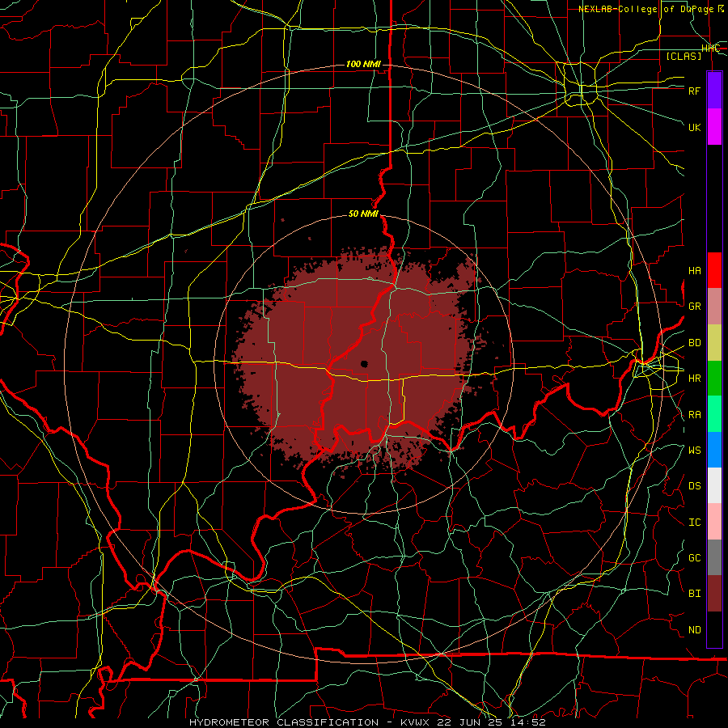This screenshot has width=728, height=728.
Task: Click the NEXLAB-College of DuPage credit text
Action: coord(651,9)
